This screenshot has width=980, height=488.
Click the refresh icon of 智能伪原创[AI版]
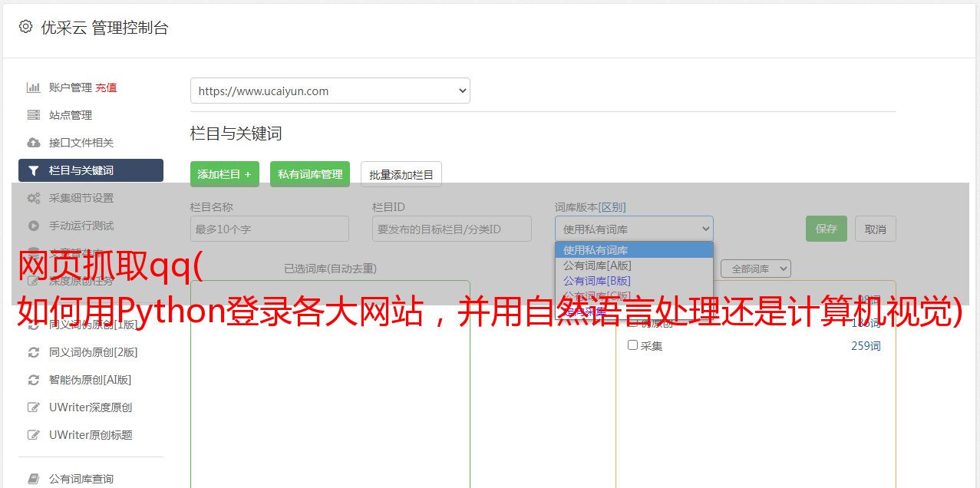33,380
